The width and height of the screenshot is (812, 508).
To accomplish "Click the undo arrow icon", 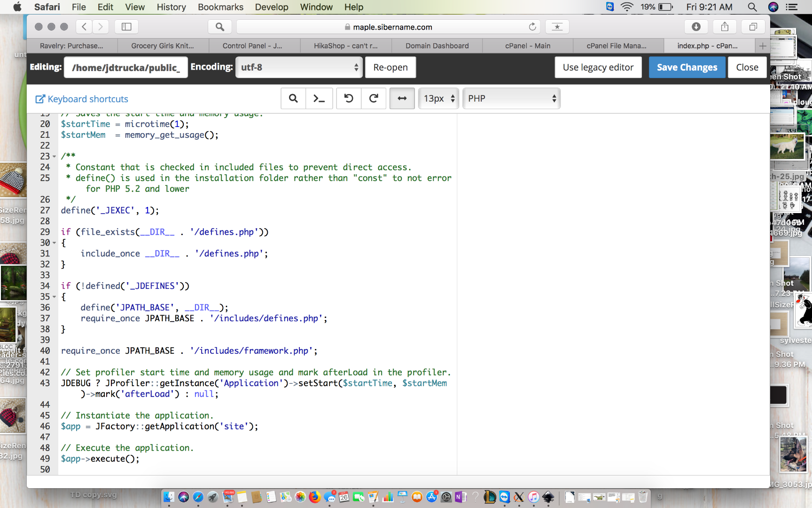I will click(x=349, y=98).
